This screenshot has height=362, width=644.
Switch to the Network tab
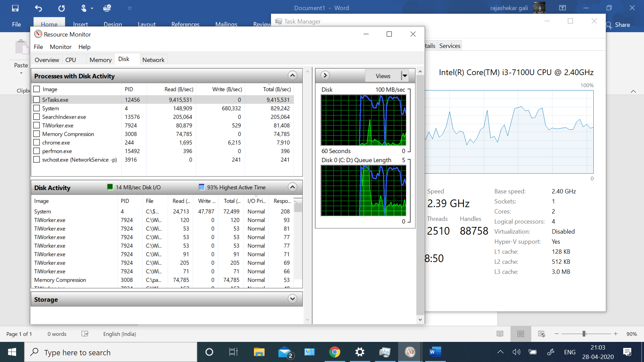pos(153,60)
